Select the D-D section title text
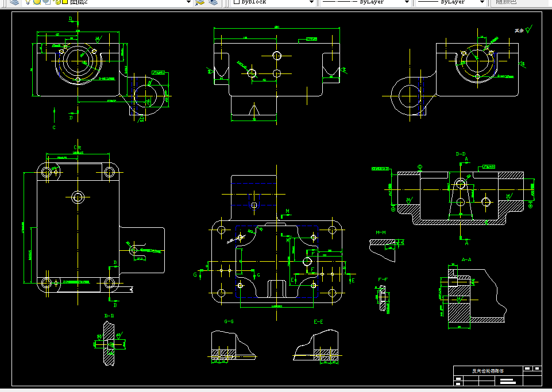The width and height of the screenshot is (552, 392). pyautogui.click(x=461, y=154)
